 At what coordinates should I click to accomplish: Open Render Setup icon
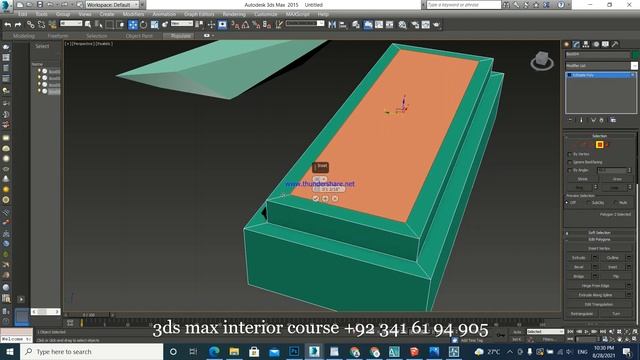tap(415, 25)
